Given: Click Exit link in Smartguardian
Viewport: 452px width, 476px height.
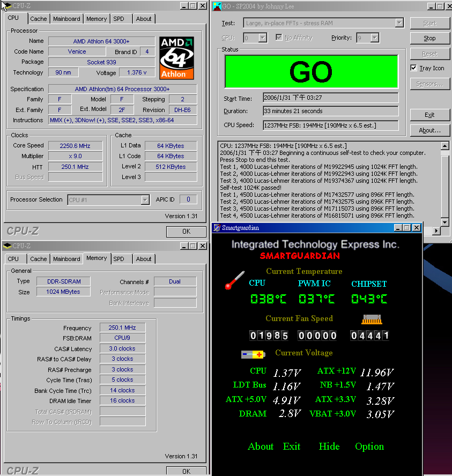Looking at the screenshot, I should click(292, 446).
